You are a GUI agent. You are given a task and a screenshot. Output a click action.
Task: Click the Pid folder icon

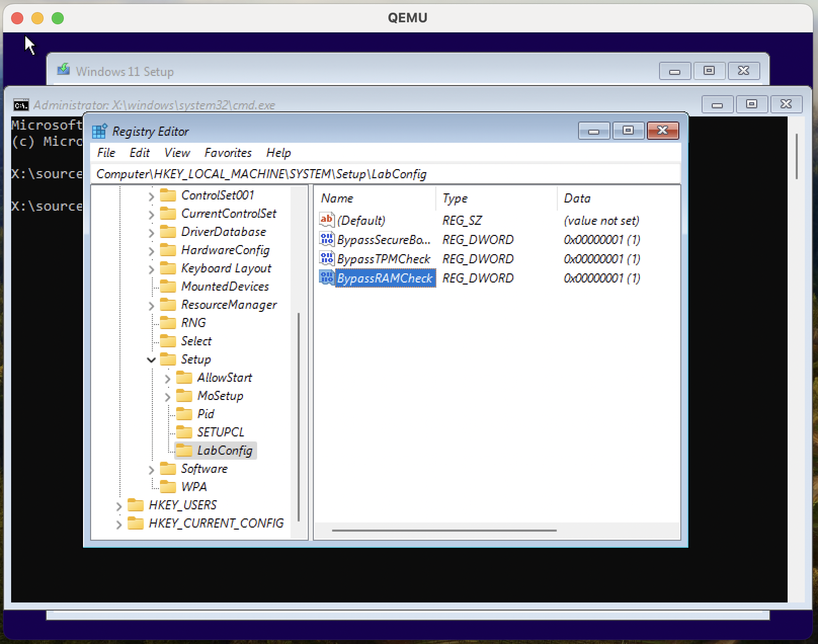pyautogui.click(x=184, y=414)
